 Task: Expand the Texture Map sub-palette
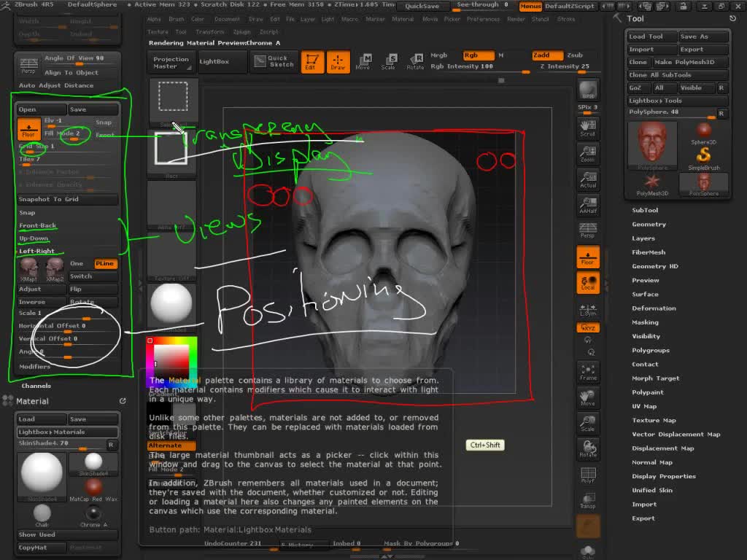[x=654, y=421]
